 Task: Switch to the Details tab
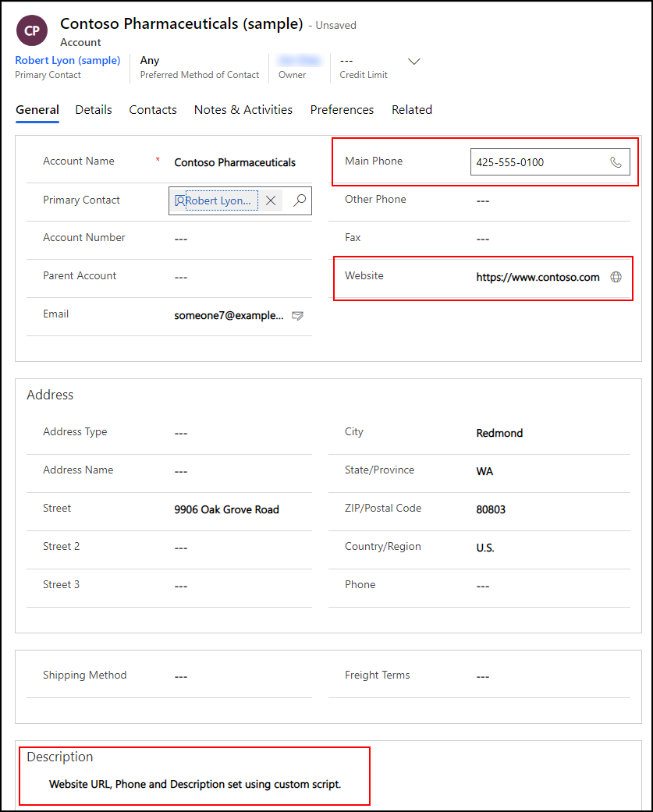click(x=94, y=110)
